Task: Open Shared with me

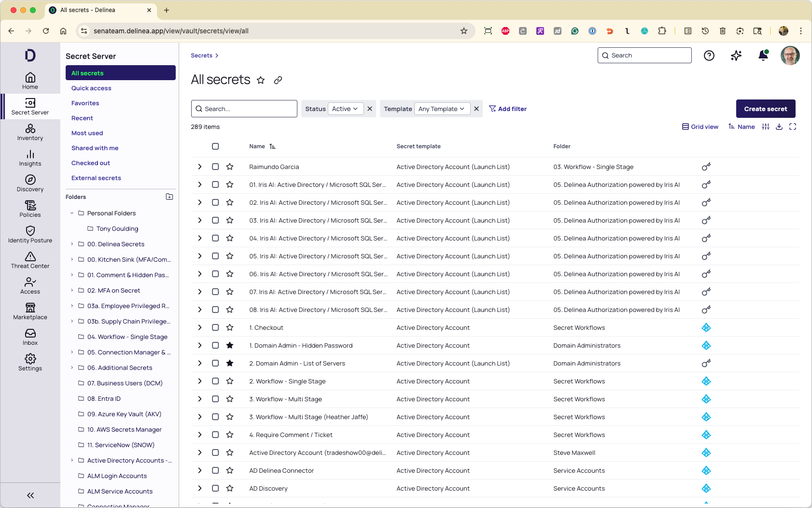Action: [x=95, y=148]
